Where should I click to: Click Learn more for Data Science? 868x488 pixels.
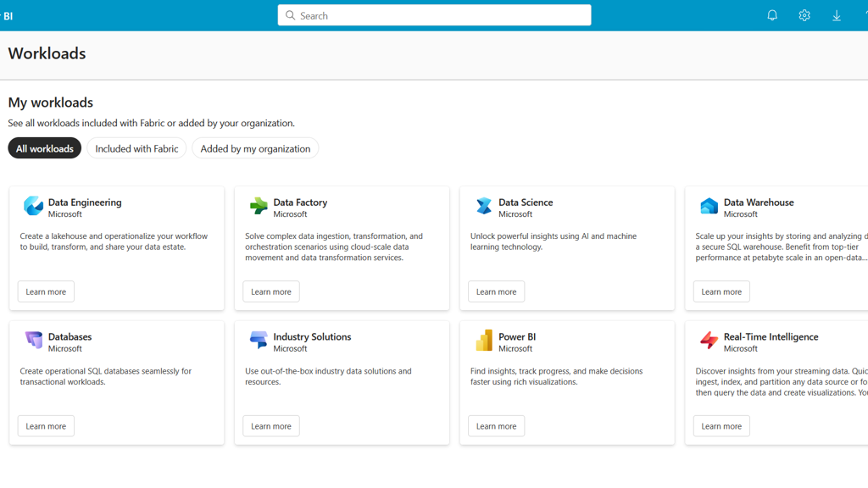[497, 291]
